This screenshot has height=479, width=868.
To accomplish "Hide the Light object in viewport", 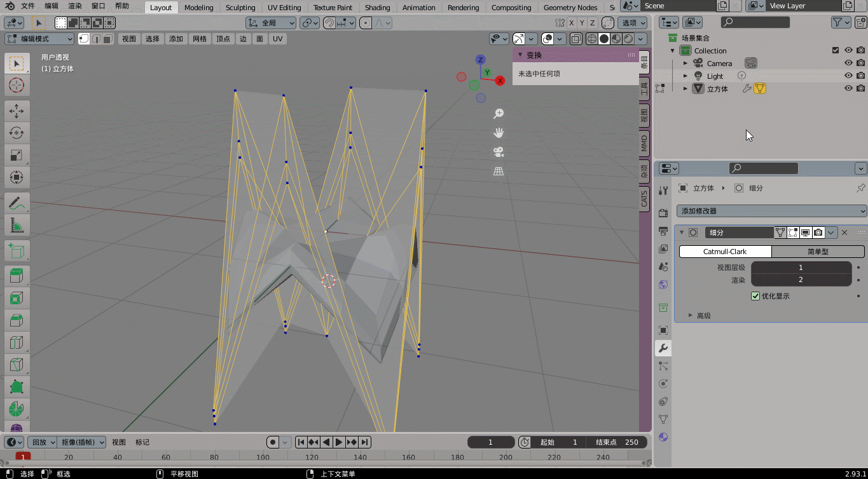I will coord(848,76).
